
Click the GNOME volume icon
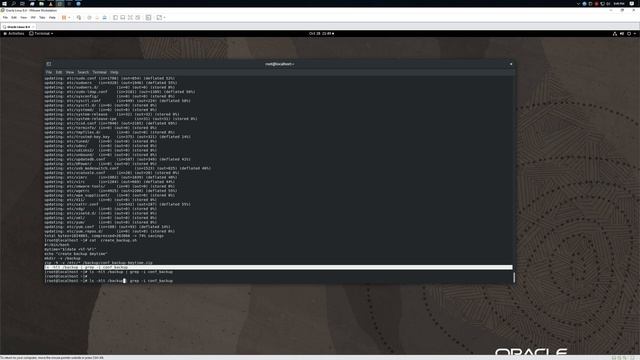click(x=622, y=34)
